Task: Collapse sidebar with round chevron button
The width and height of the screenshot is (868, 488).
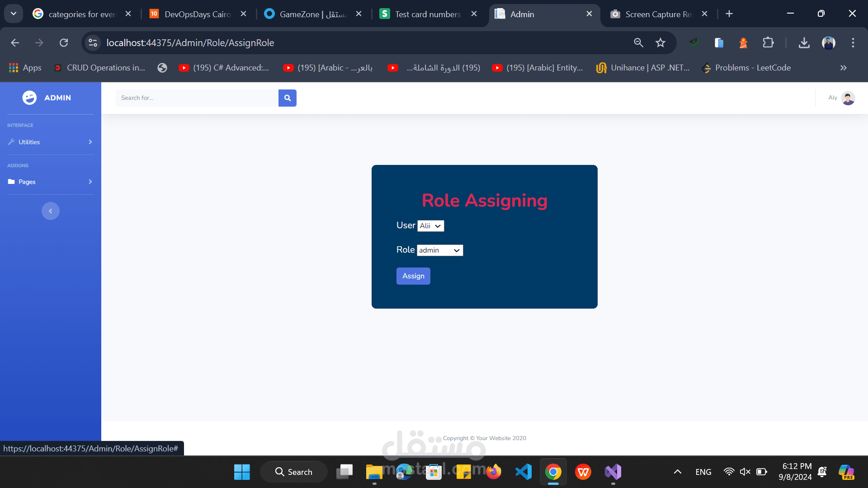Action: (x=51, y=211)
